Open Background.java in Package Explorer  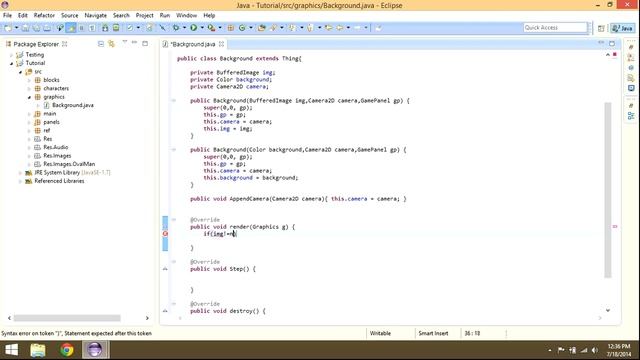point(73,105)
